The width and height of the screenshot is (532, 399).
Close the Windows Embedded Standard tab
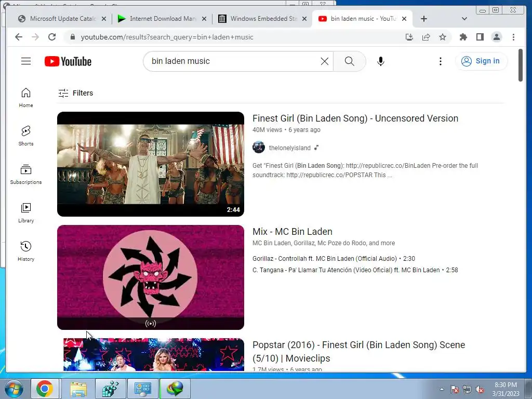[x=304, y=19]
